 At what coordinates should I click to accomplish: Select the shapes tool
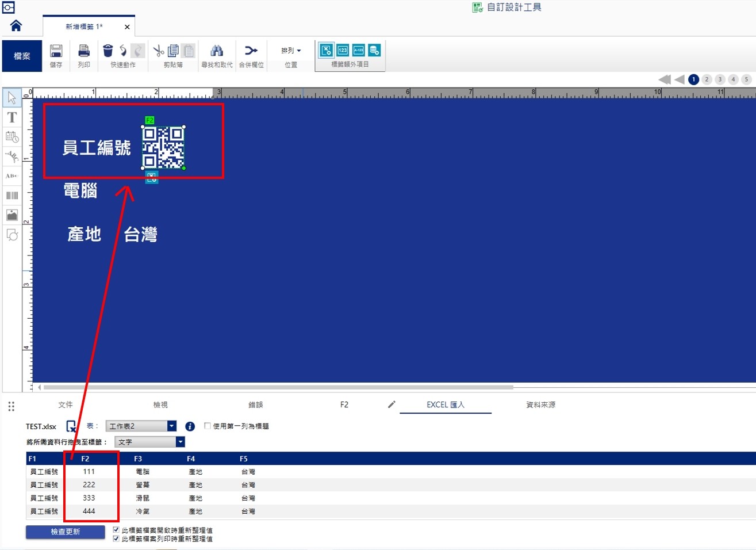click(x=12, y=235)
